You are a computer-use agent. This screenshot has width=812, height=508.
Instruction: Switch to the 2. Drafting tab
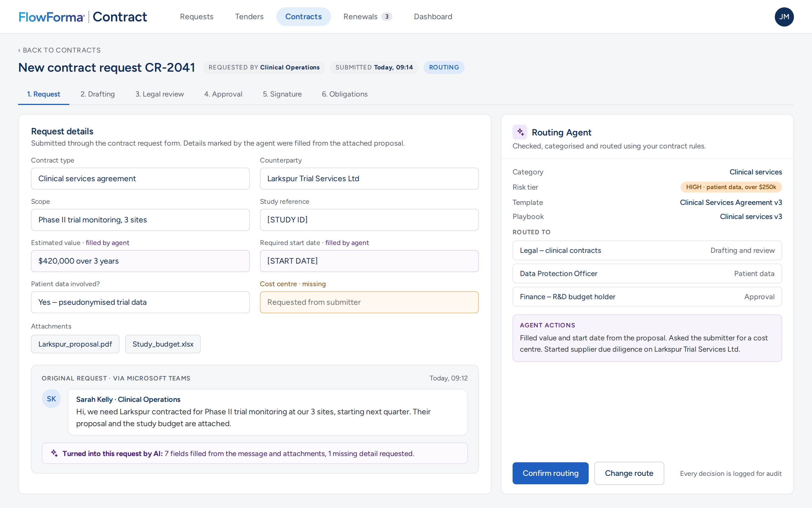coord(98,94)
